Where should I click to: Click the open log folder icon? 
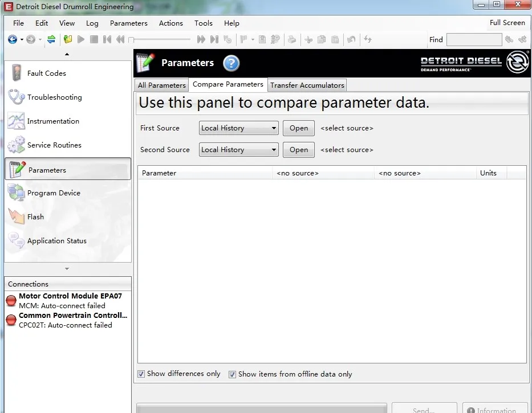pyautogui.click(x=68, y=39)
